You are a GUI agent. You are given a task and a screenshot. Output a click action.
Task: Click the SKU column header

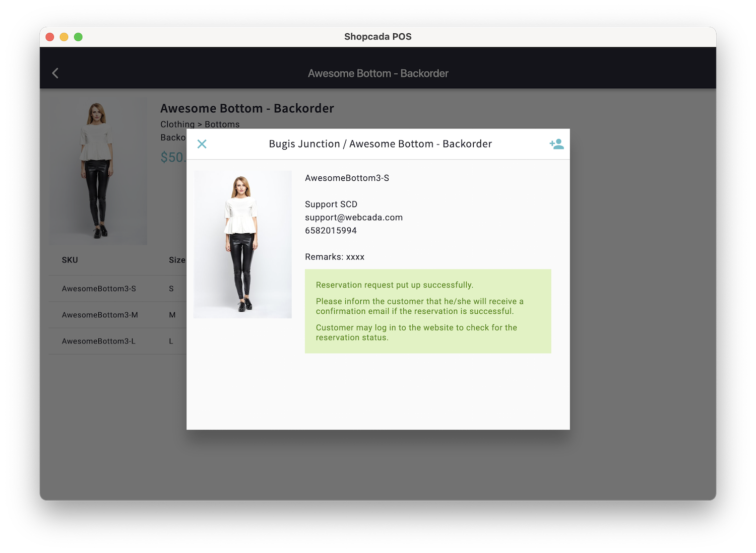click(x=70, y=260)
